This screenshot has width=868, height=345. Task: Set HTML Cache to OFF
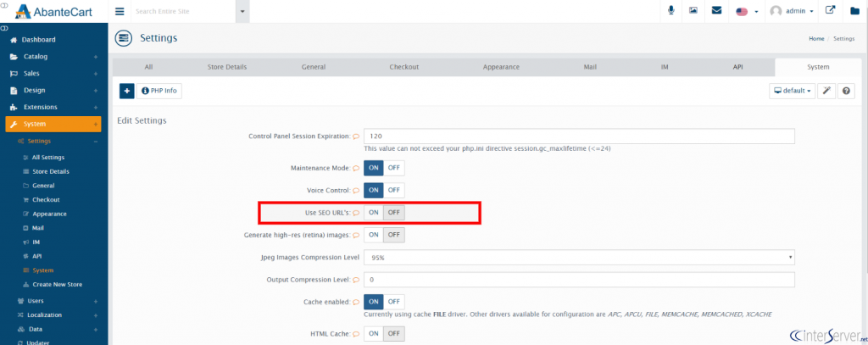coord(393,334)
